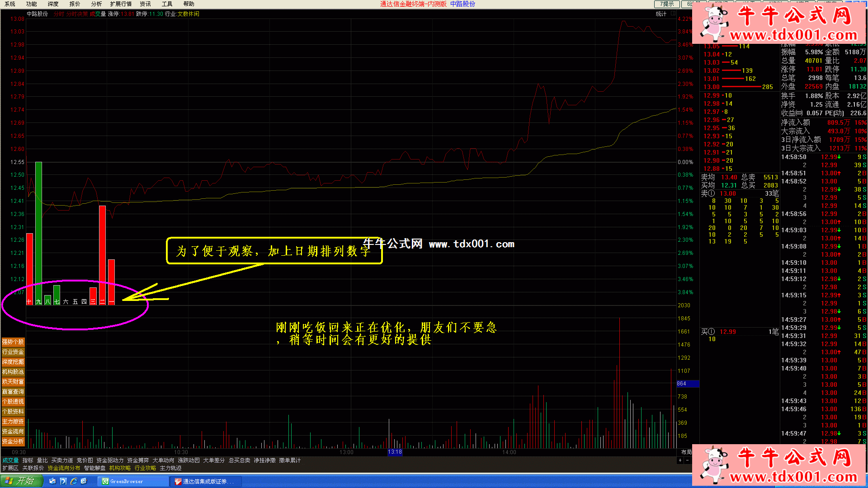Click the 13:18 time marker on axis
This screenshot has height=488, width=868.
(395, 452)
